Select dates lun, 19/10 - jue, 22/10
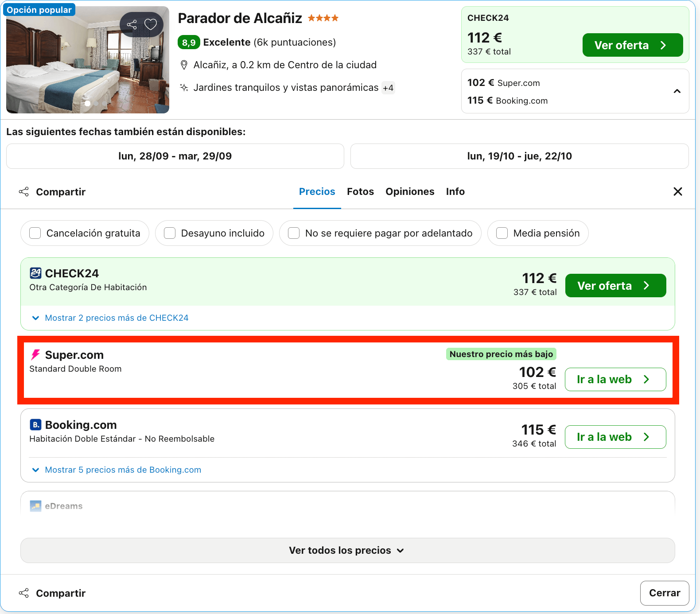700x614 pixels. click(x=520, y=156)
